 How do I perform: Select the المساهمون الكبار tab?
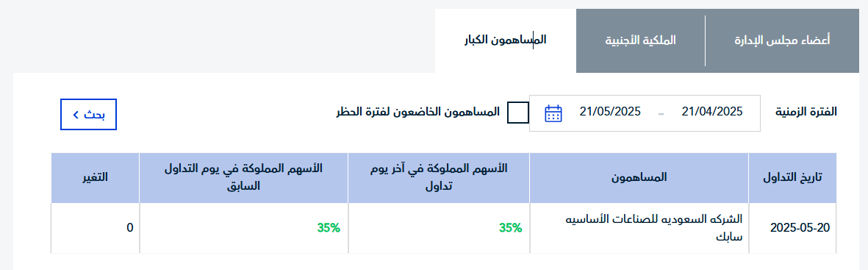pyautogui.click(x=506, y=40)
